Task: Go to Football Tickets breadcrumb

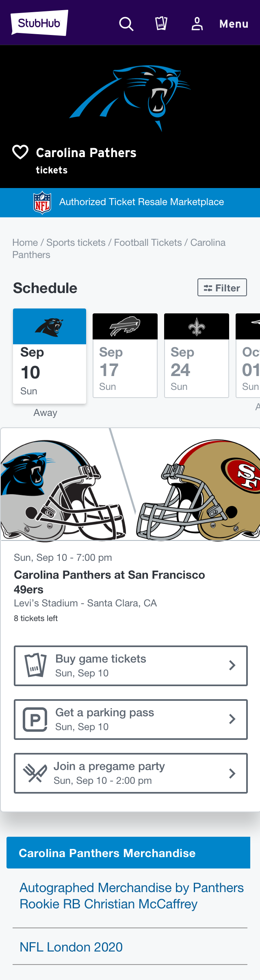Action: coord(148,243)
